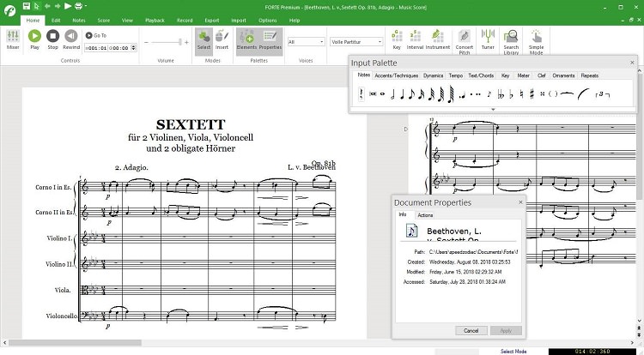Image resolution: width=644 pixels, height=355 pixels.
Task: Switch to Accents/Techniques tab in Input Palette
Action: 397,75
